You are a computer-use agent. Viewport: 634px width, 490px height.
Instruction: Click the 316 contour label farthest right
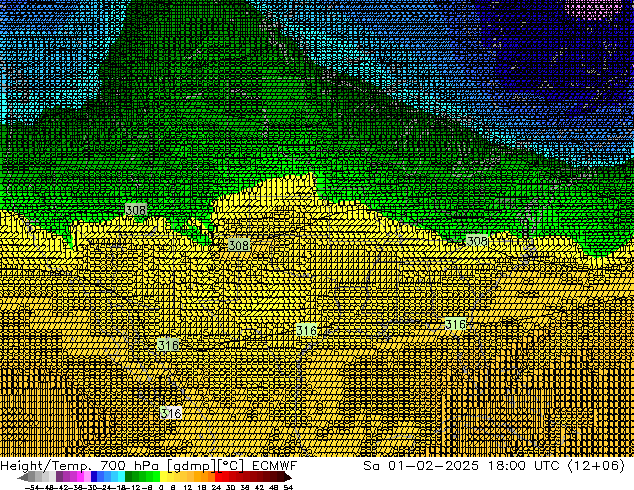coord(456,324)
